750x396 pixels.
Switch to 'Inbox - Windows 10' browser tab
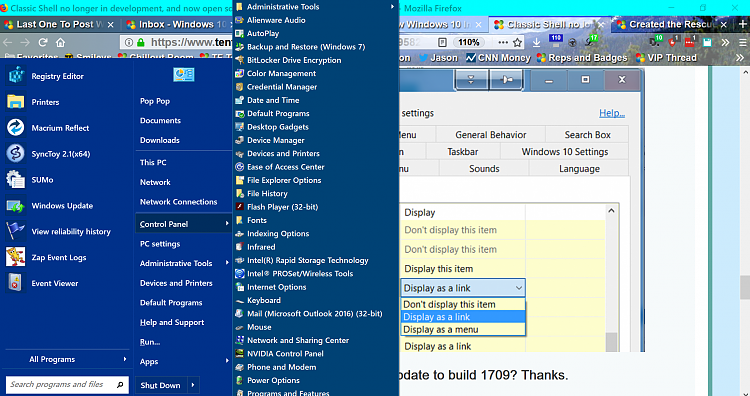[x=176, y=24]
